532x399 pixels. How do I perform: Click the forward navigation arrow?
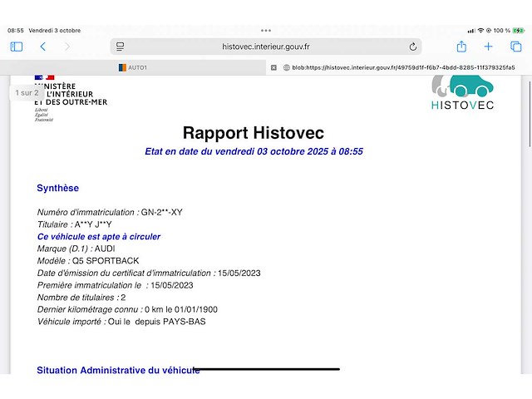(67, 47)
